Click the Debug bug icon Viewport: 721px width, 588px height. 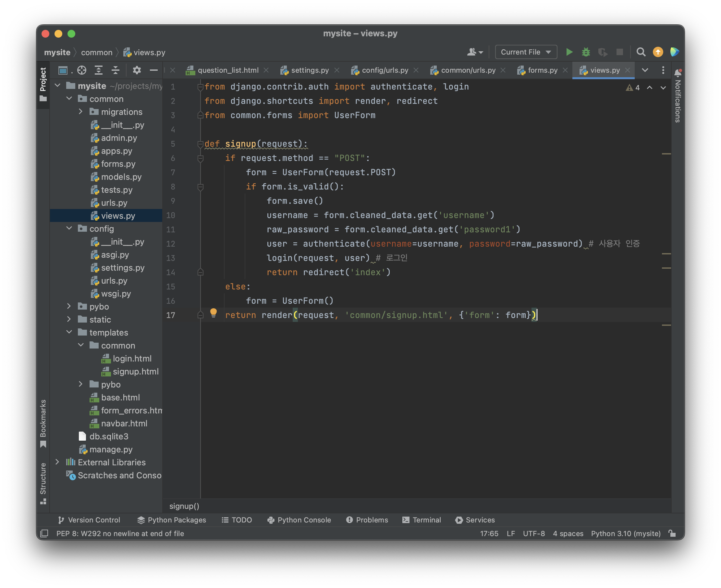[x=586, y=52]
